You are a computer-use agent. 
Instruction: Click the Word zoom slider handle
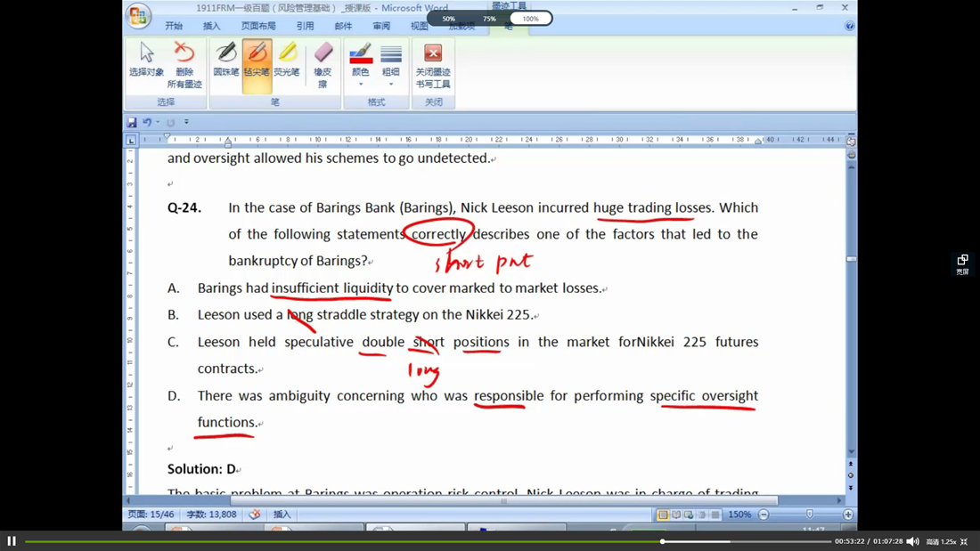coord(809,515)
